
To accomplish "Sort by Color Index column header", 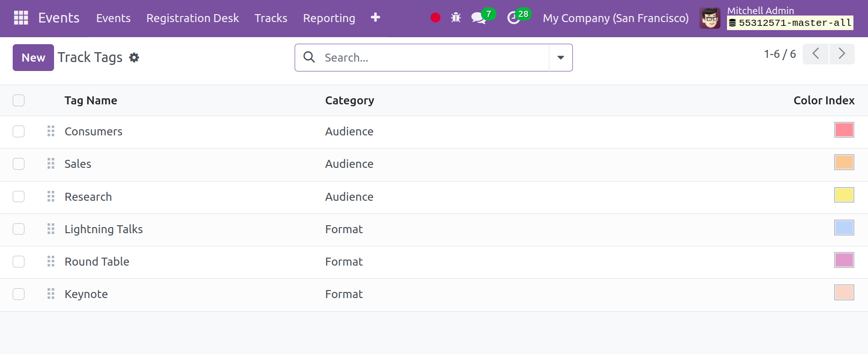I will 824,101.
